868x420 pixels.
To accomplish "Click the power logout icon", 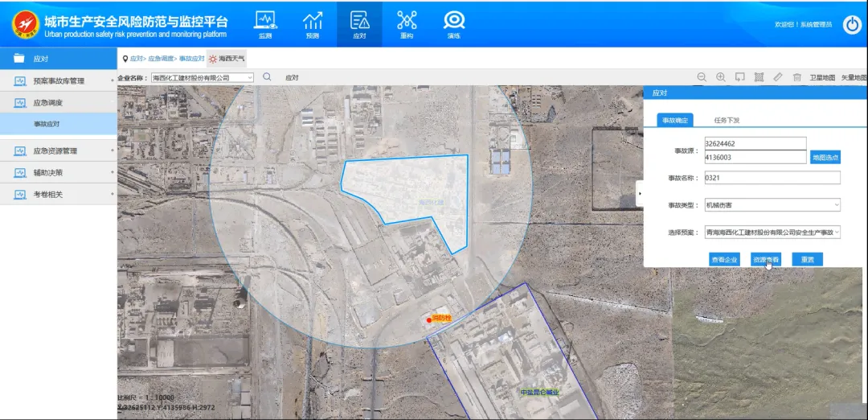I will pyautogui.click(x=851, y=25).
